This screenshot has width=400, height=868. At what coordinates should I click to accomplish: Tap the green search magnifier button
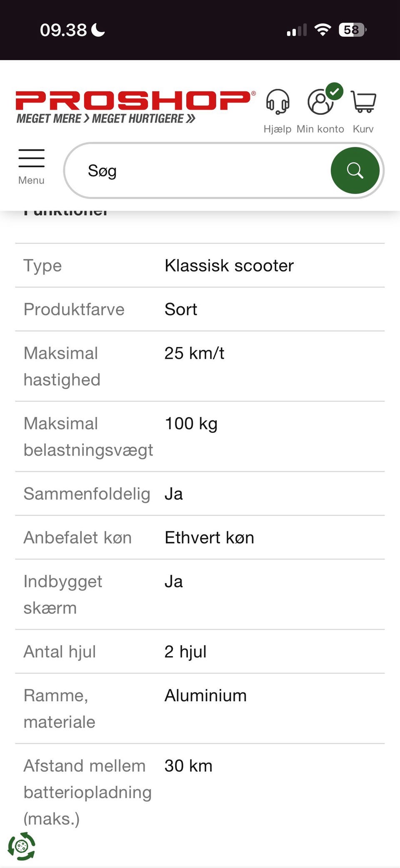tap(355, 171)
